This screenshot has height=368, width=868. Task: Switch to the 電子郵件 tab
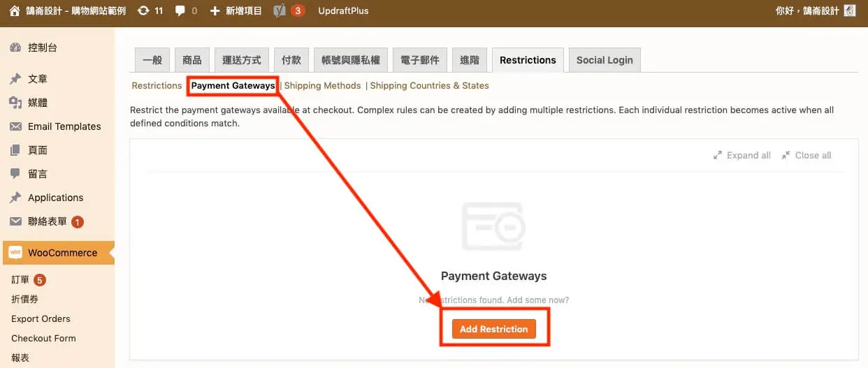420,60
